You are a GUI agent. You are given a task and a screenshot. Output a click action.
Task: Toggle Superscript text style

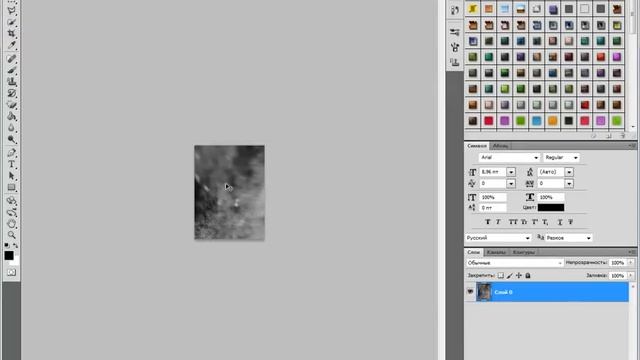pyautogui.click(x=535, y=222)
